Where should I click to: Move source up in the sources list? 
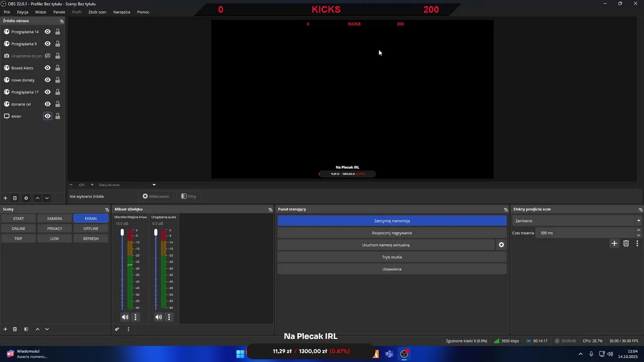click(37, 198)
